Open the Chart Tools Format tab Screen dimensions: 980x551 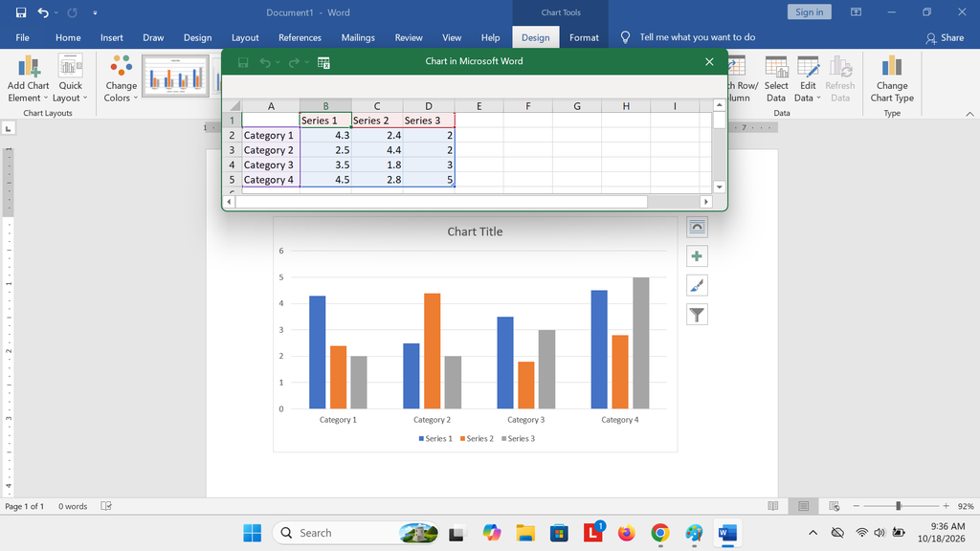point(584,37)
